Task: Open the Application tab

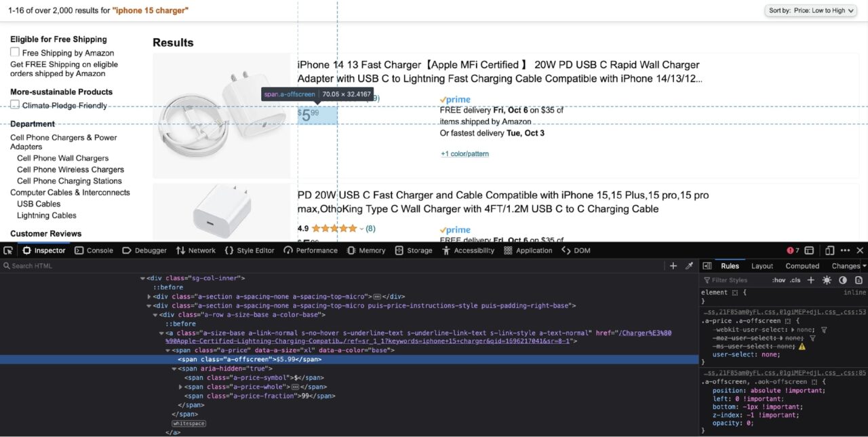Action: 528,250
